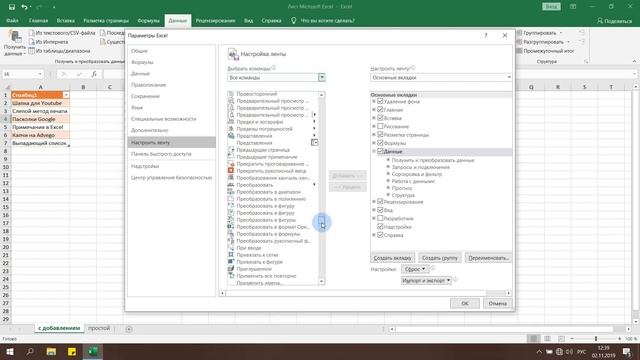Uncheck the 'Надстройки' tab checkbox
The image size is (640, 360).
tap(380, 227)
